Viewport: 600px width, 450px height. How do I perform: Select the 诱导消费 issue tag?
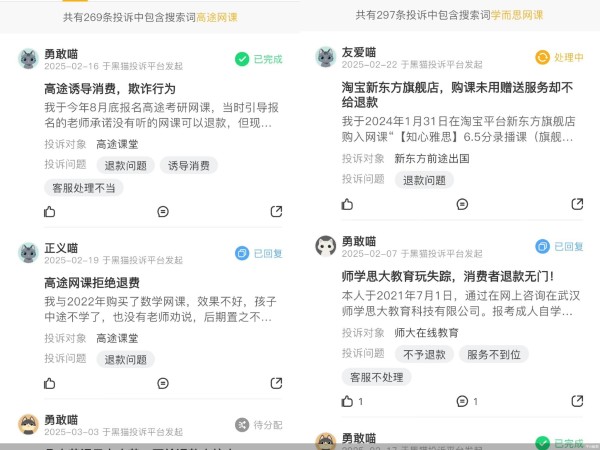click(x=189, y=165)
